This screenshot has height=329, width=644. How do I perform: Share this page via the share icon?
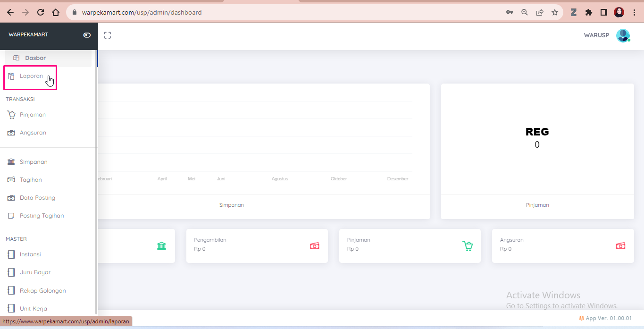pyautogui.click(x=540, y=12)
